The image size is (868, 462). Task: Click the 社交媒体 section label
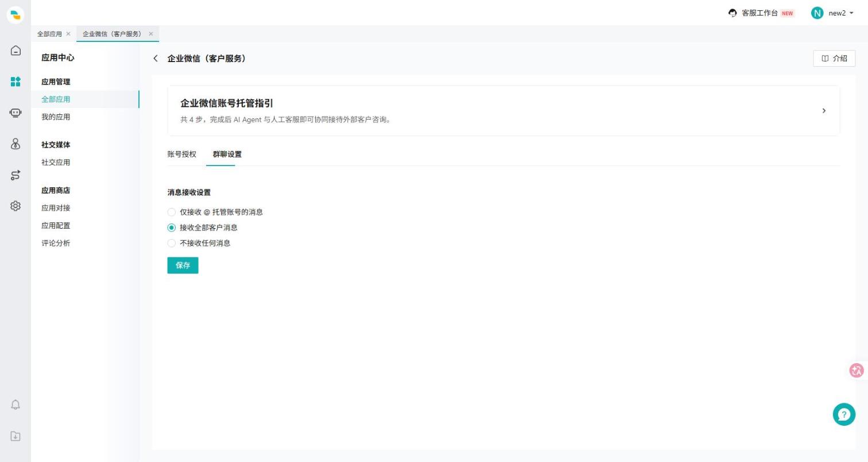tap(56, 145)
